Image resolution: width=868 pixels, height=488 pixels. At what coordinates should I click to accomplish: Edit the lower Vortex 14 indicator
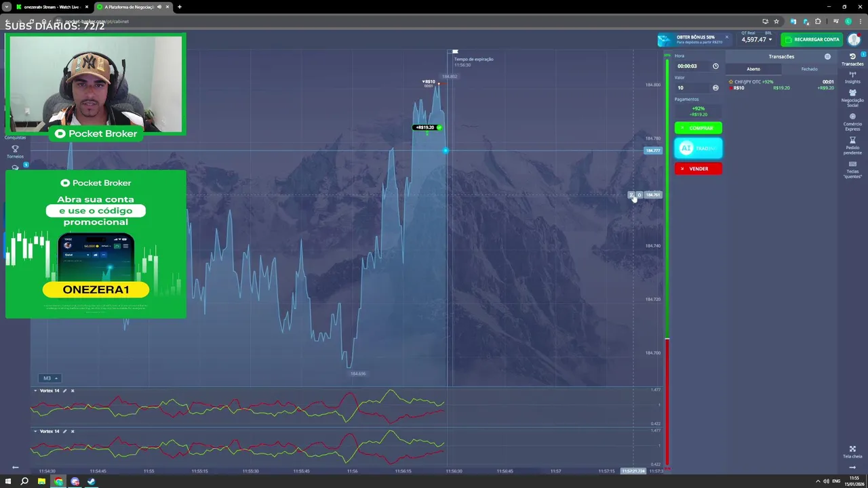(64, 431)
